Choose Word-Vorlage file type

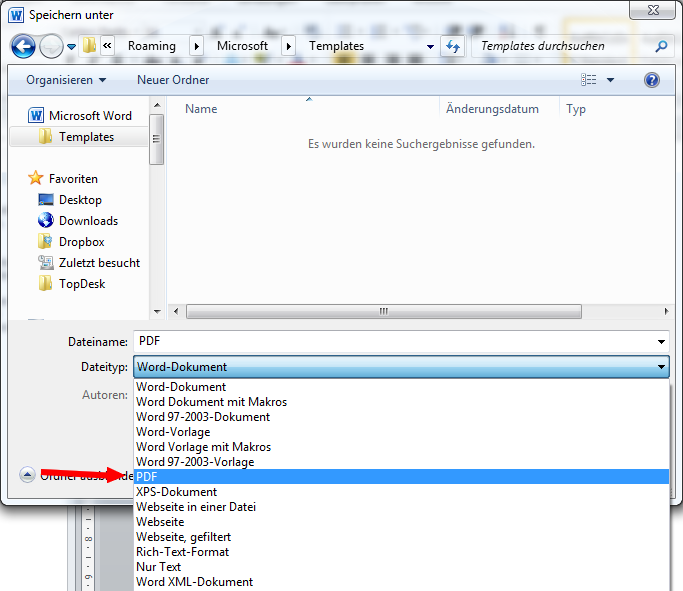(401, 432)
